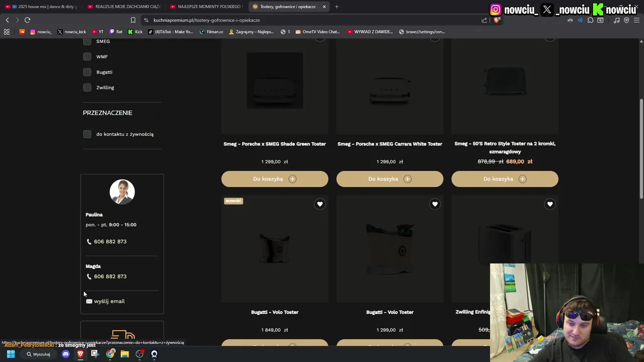Open Brave browser from the taskbar
The height and width of the screenshot is (362, 644).
click(80, 354)
